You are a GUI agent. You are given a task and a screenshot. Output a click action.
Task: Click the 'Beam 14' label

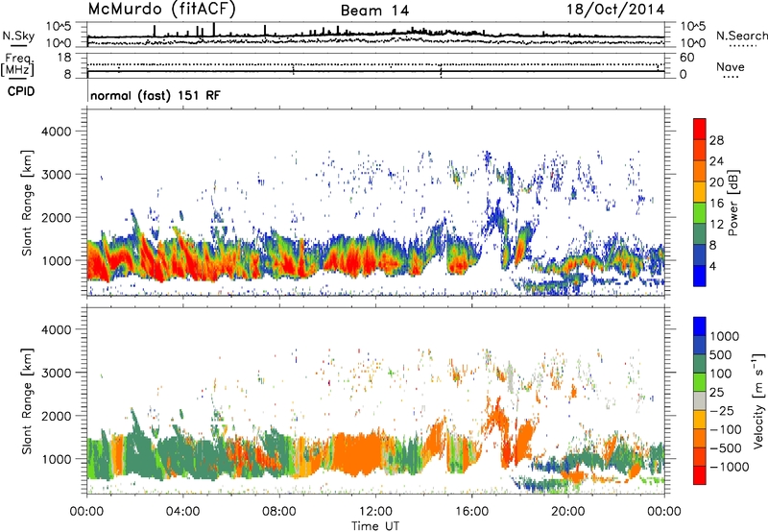point(374,11)
